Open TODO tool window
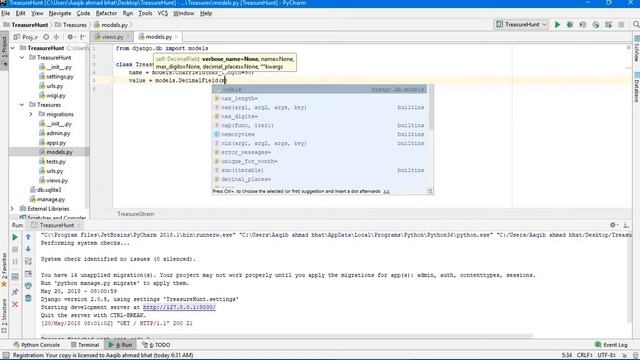 click(x=156, y=345)
